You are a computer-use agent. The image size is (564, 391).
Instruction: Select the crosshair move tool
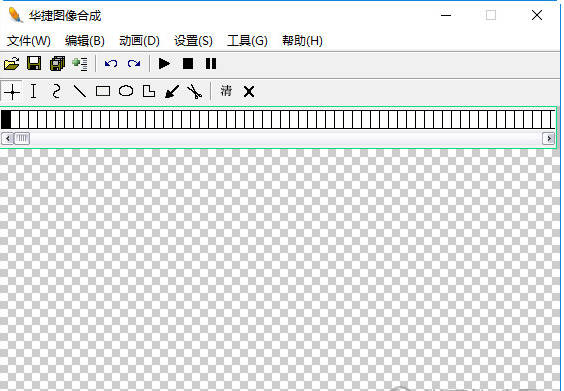(x=12, y=91)
